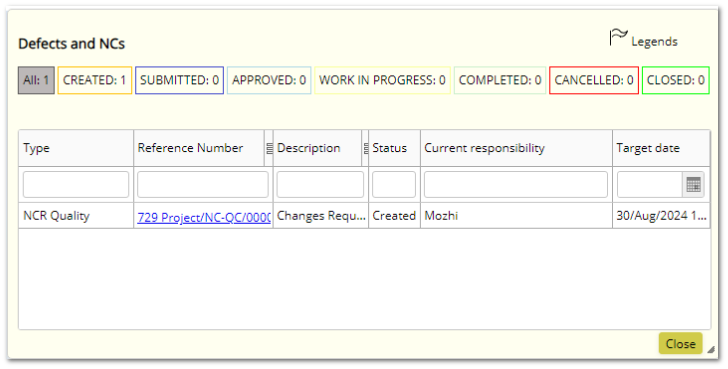Click the Defects and NCs heading

click(72, 44)
